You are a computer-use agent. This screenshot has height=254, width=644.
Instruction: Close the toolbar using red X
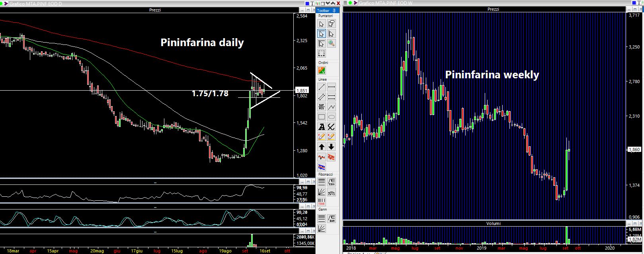tap(338, 3)
